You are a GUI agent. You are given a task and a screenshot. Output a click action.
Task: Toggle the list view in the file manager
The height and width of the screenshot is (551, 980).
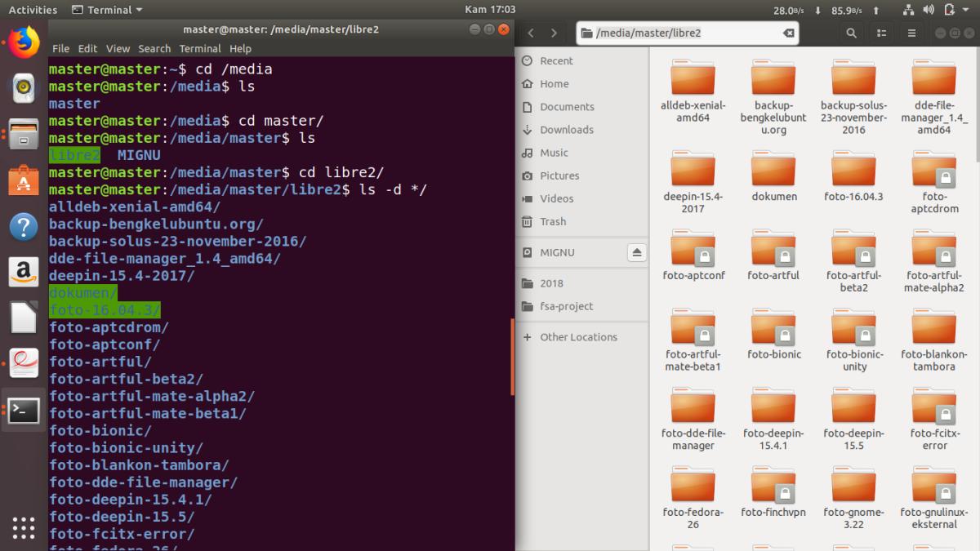tap(883, 33)
